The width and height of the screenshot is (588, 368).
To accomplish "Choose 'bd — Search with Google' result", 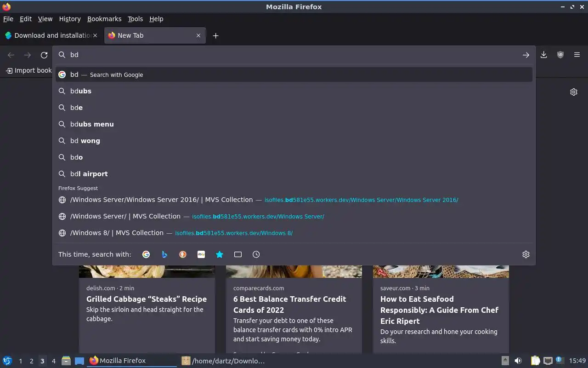I will [x=294, y=75].
